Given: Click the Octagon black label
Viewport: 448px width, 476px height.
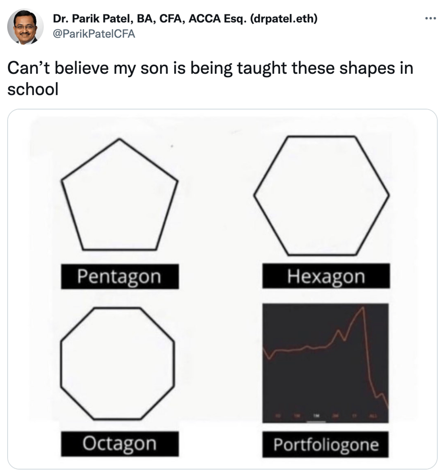Looking at the screenshot, I should tap(119, 444).
